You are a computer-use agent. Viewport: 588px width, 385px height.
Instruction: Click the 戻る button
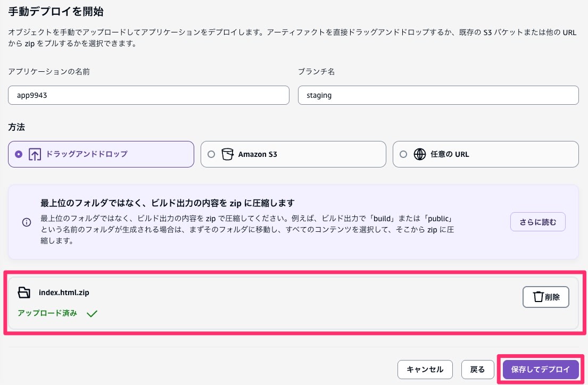click(x=477, y=369)
